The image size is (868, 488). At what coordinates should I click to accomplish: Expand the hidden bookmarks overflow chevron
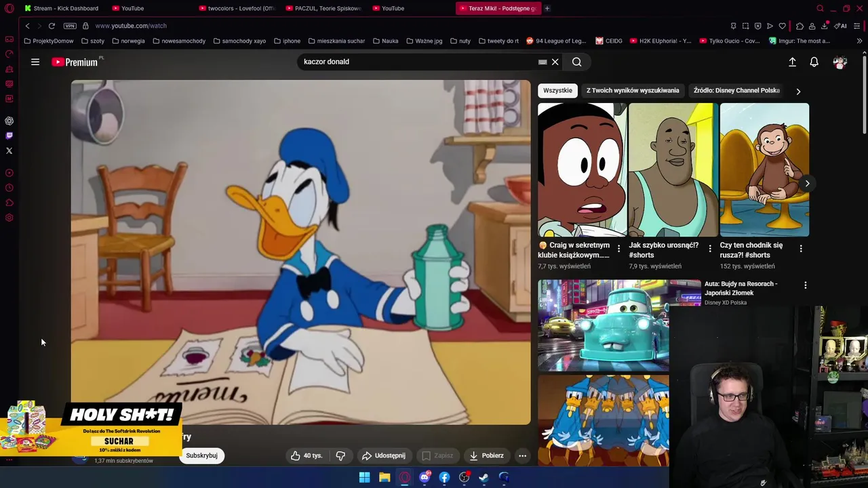click(859, 41)
